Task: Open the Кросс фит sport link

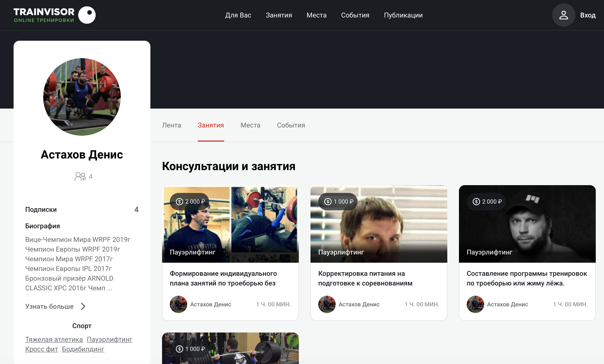Action: [41, 349]
